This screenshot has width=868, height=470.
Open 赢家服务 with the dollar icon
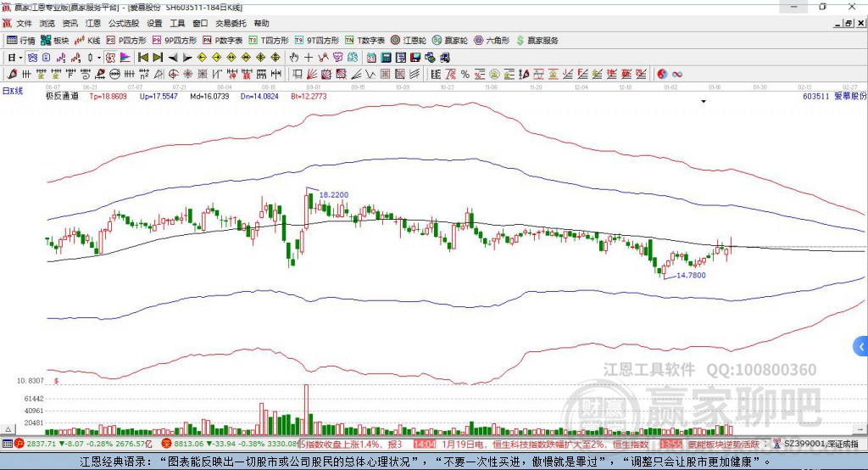537,41
